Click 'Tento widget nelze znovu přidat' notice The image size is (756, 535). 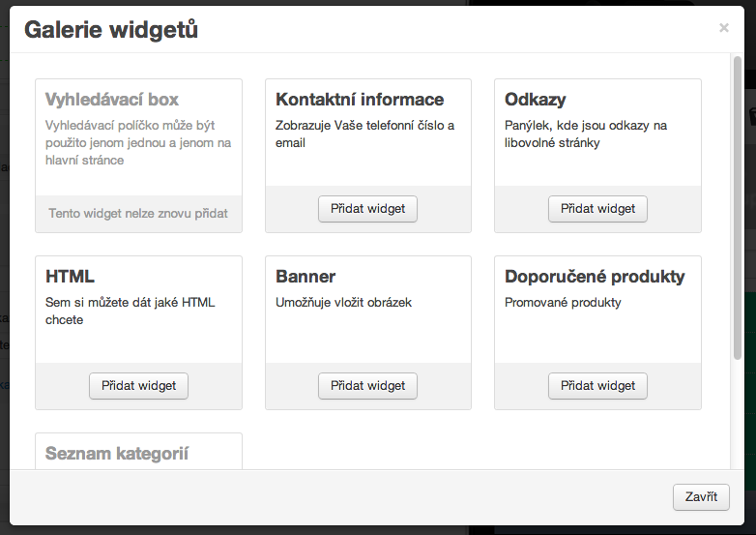(138, 214)
